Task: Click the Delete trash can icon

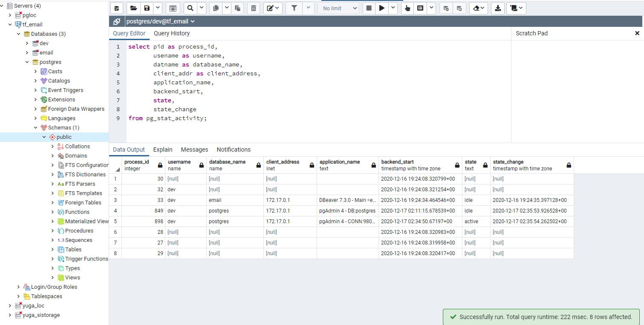Action: tap(253, 8)
